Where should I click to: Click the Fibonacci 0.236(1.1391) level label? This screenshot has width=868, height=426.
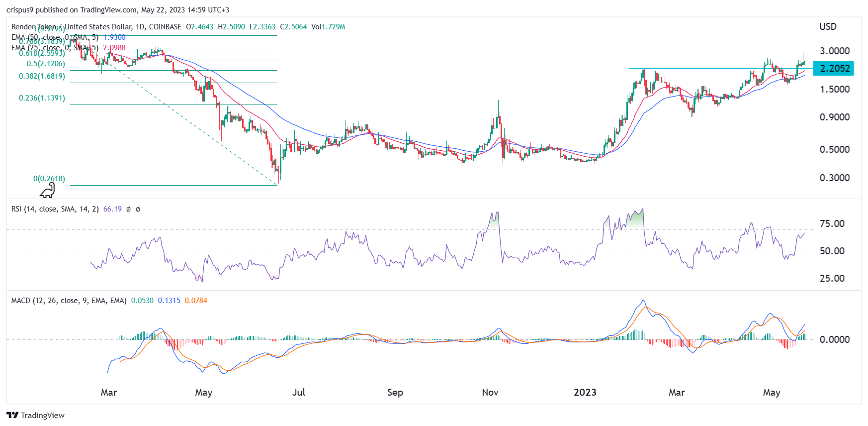[x=42, y=98]
